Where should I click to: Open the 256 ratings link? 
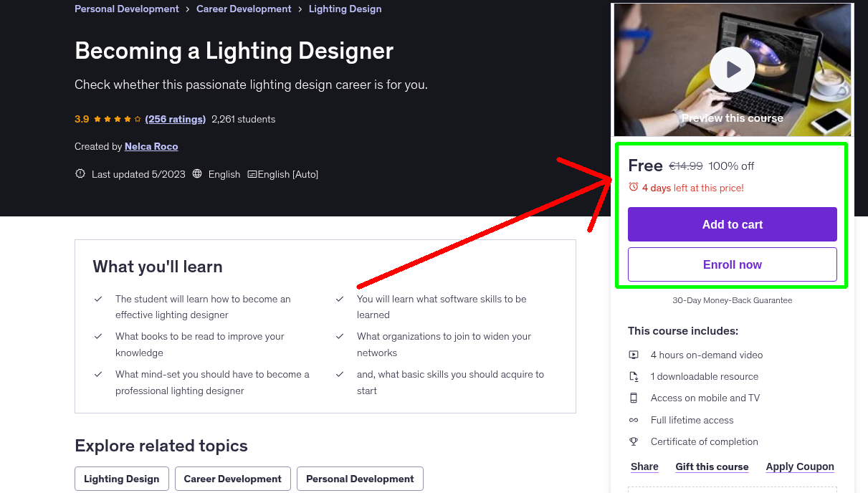(x=175, y=119)
